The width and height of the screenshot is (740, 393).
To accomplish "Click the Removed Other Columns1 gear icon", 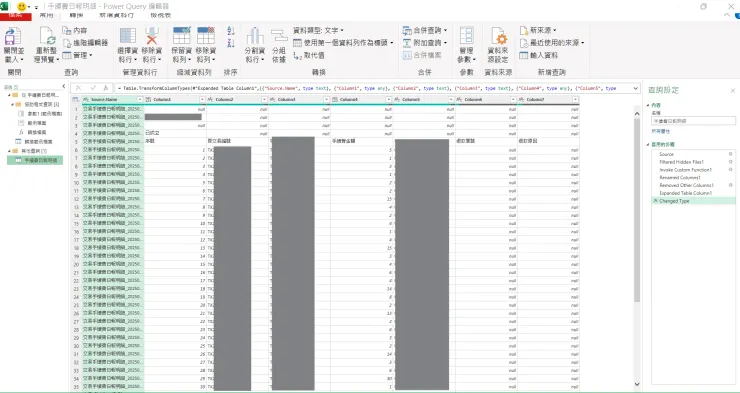I will (x=730, y=185).
